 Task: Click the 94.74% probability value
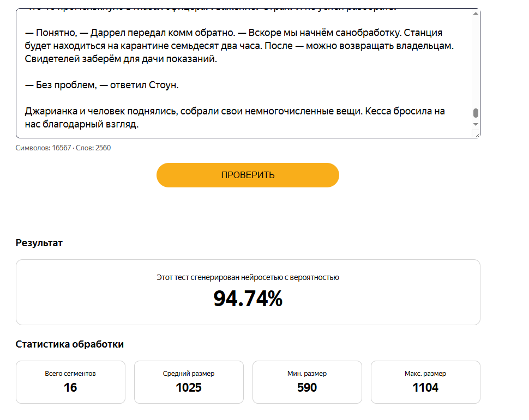click(248, 299)
